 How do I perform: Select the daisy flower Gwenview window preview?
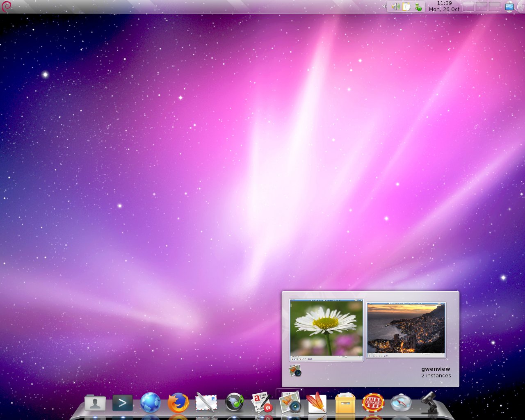tap(326, 330)
